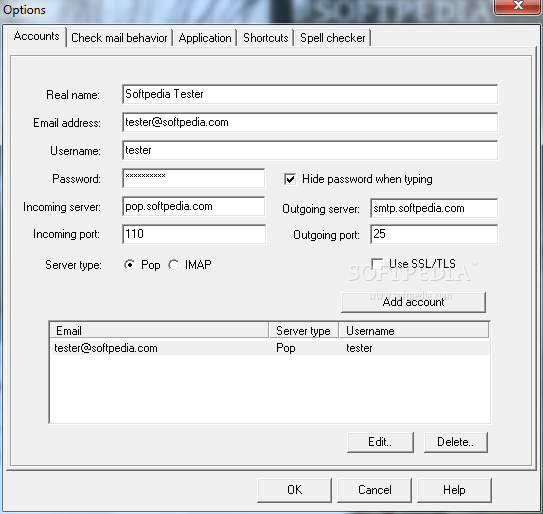This screenshot has height=514, width=543.
Task: Click the Username column header
Action: point(414,330)
